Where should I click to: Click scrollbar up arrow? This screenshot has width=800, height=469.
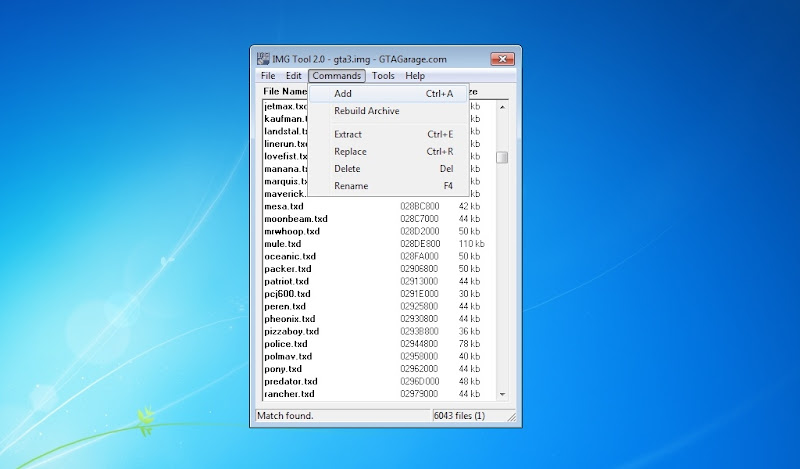[503, 107]
